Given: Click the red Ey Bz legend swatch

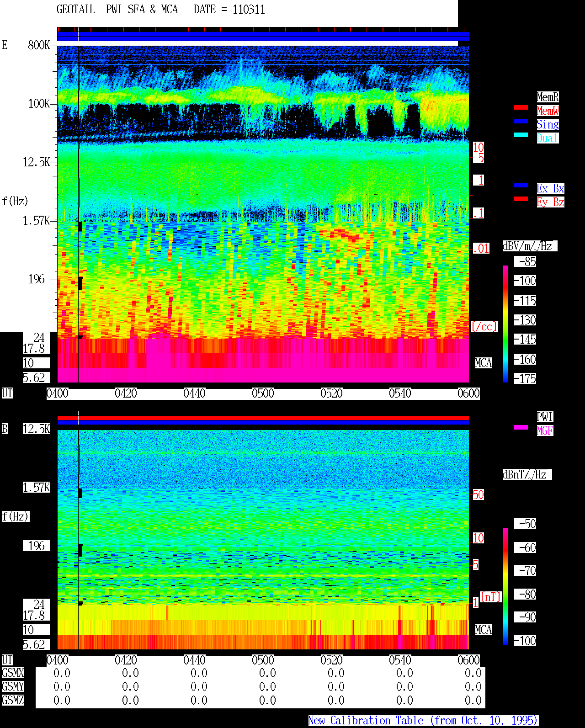Looking at the screenshot, I should click(521, 199).
